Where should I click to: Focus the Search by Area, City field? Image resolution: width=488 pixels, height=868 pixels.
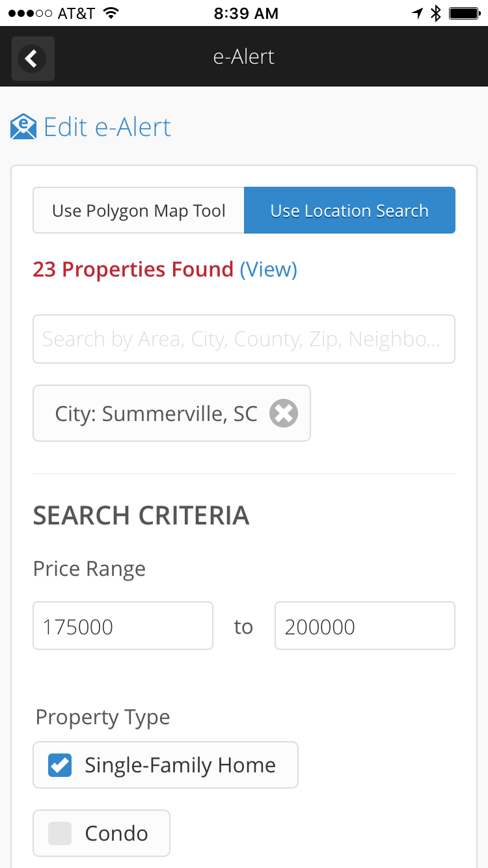coord(244,339)
